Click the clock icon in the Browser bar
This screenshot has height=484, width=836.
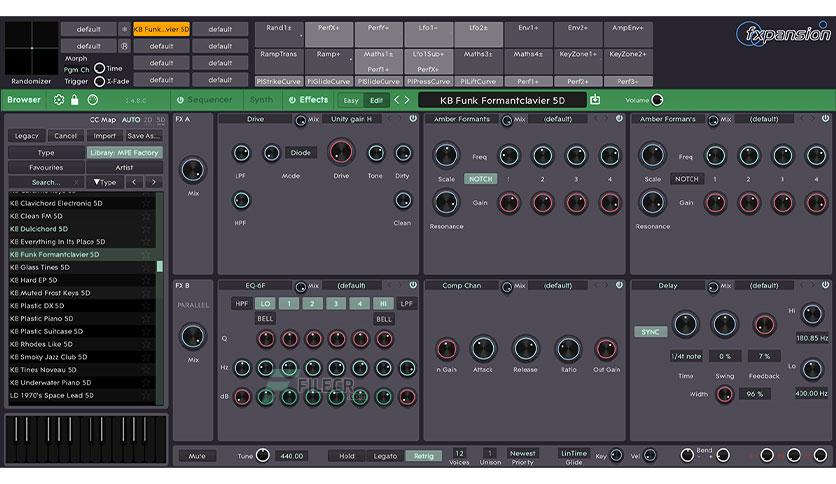pos(93,100)
